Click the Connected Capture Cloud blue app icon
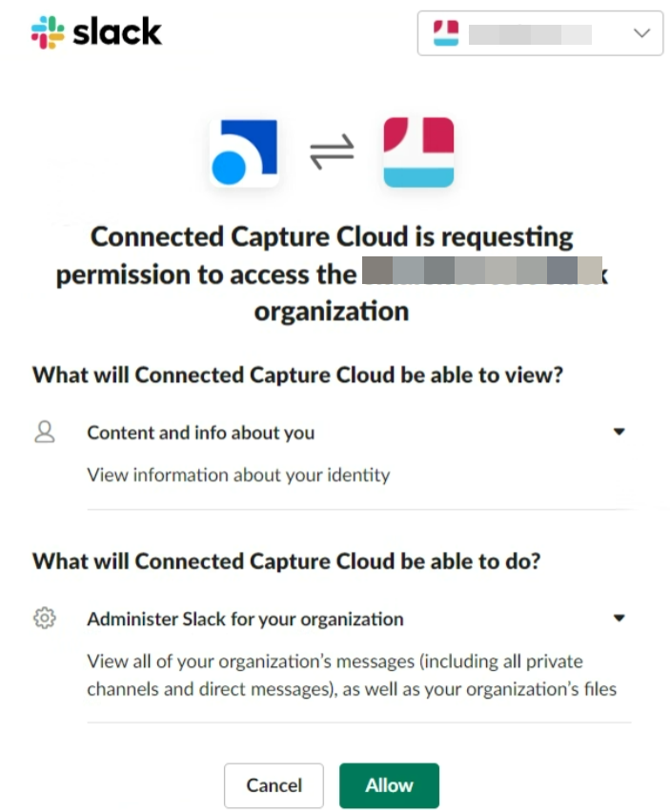Screen dimensions: 670x812 coord(244,151)
